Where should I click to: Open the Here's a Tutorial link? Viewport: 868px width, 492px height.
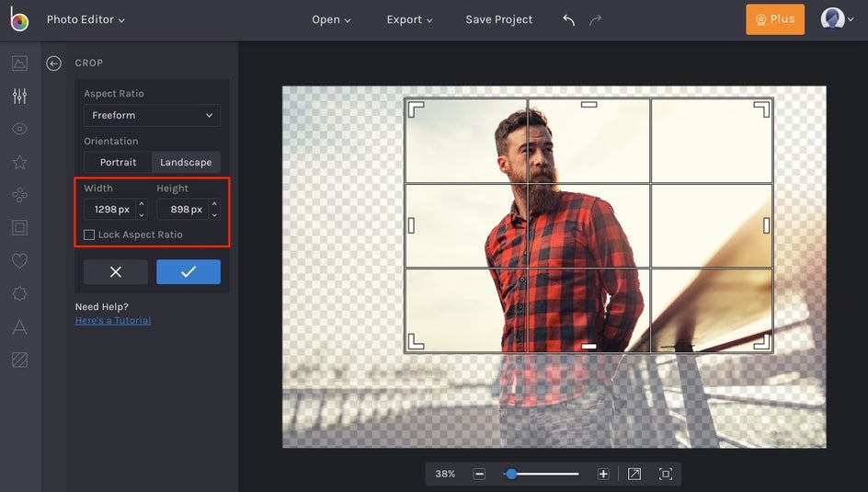(113, 321)
